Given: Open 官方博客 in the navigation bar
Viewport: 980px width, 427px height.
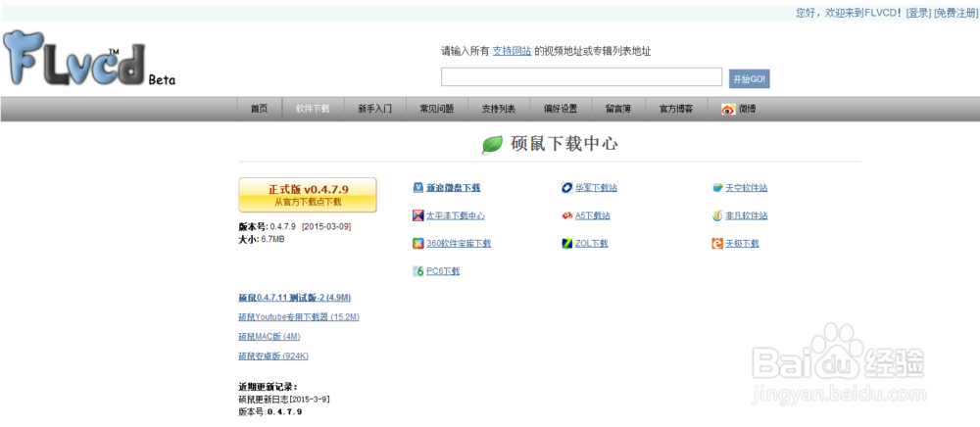Looking at the screenshot, I should click(x=676, y=110).
